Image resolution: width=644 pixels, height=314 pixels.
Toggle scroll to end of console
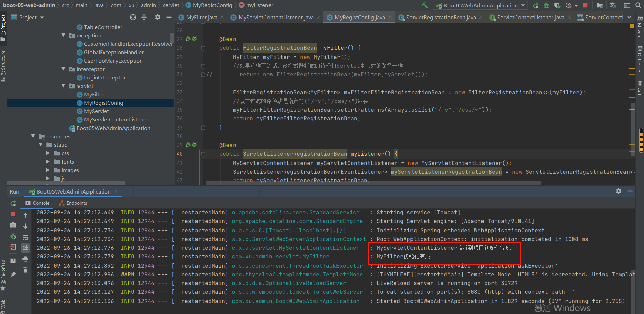tap(25, 248)
